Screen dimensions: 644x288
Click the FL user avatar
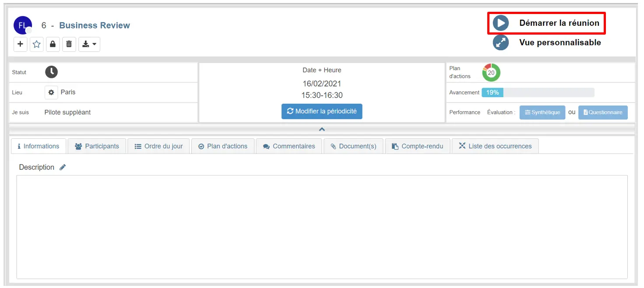pos(22,25)
